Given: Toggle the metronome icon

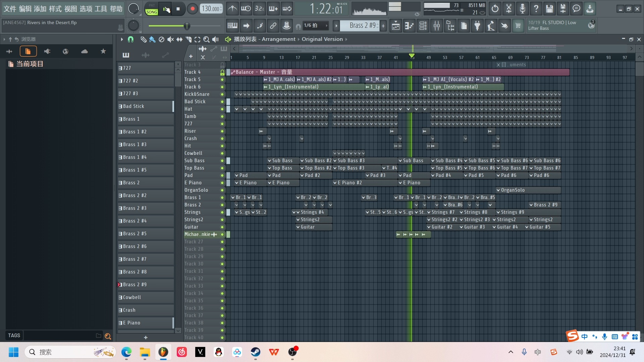Looking at the screenshot, I should tap(232, 9).
